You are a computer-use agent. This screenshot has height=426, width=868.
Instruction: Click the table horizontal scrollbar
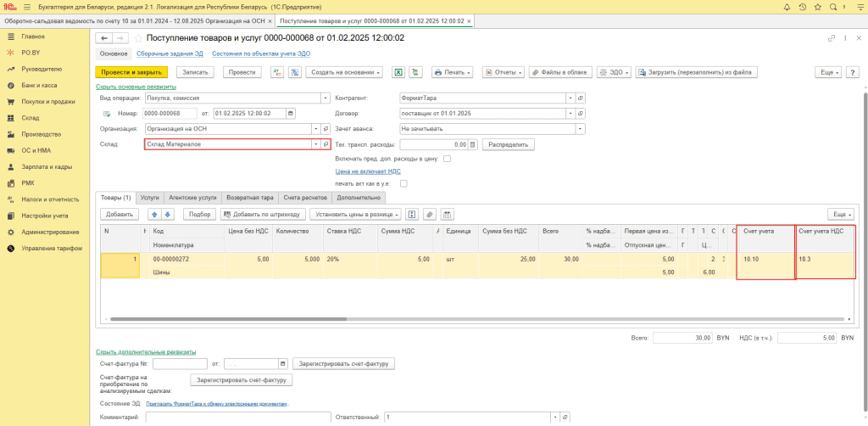[x=228, y=319]
